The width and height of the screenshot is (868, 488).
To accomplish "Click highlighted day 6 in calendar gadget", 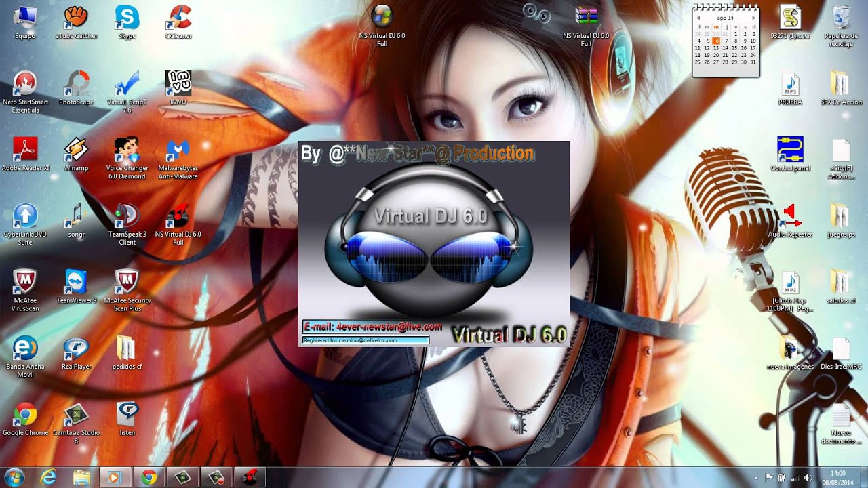I will pos(716,41).
